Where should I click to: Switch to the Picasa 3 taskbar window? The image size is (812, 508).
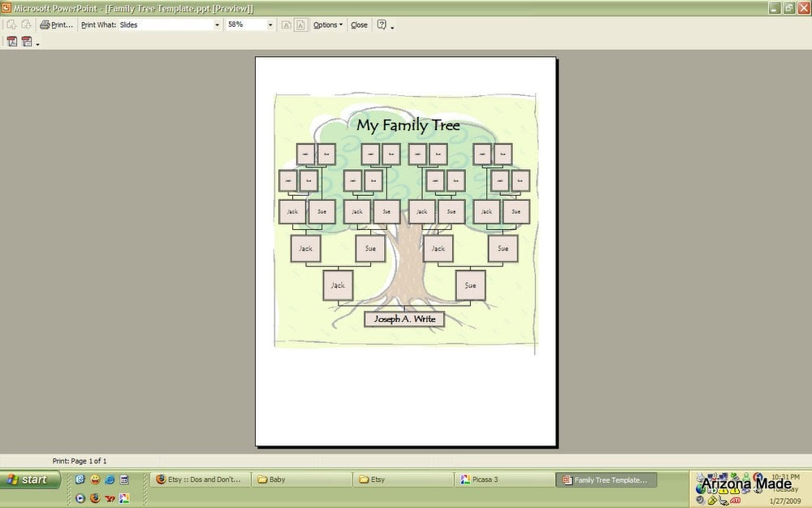click(503, 480)
